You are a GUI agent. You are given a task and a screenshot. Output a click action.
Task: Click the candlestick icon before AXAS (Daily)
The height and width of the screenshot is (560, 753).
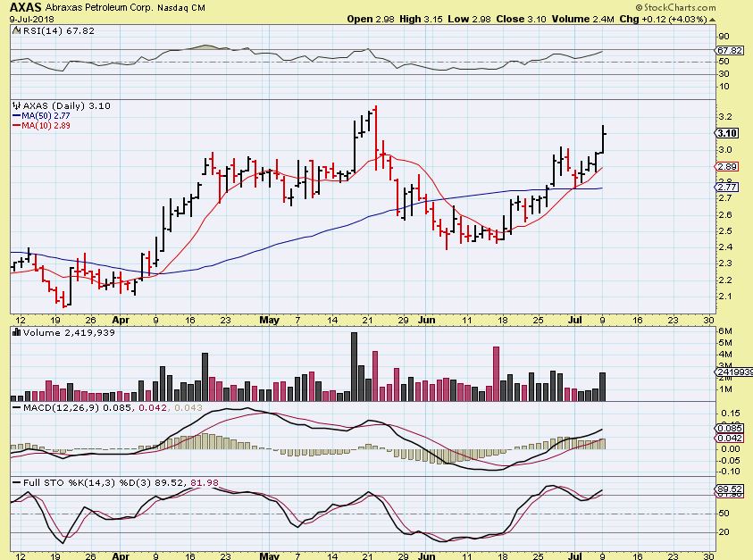click(16, 105)
